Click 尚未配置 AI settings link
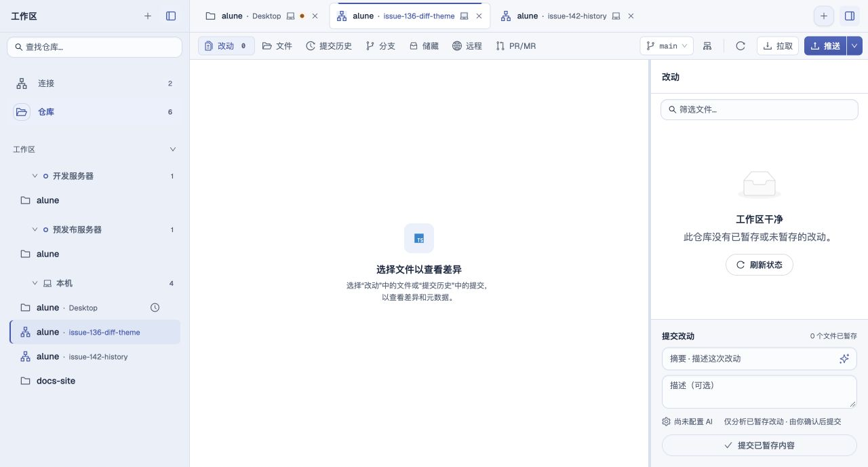The height and width of the screenshot is (467, 868). pyautogui.click(x=687, y=422)
